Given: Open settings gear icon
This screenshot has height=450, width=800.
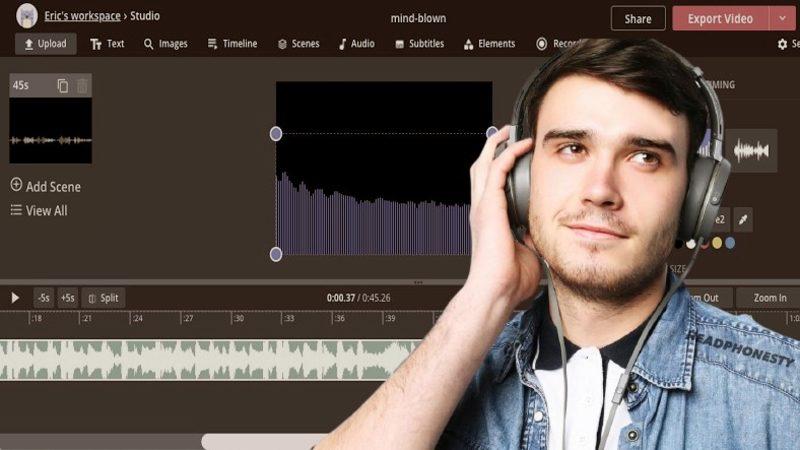Looking at the screenshot, I should tap(782, 44).
